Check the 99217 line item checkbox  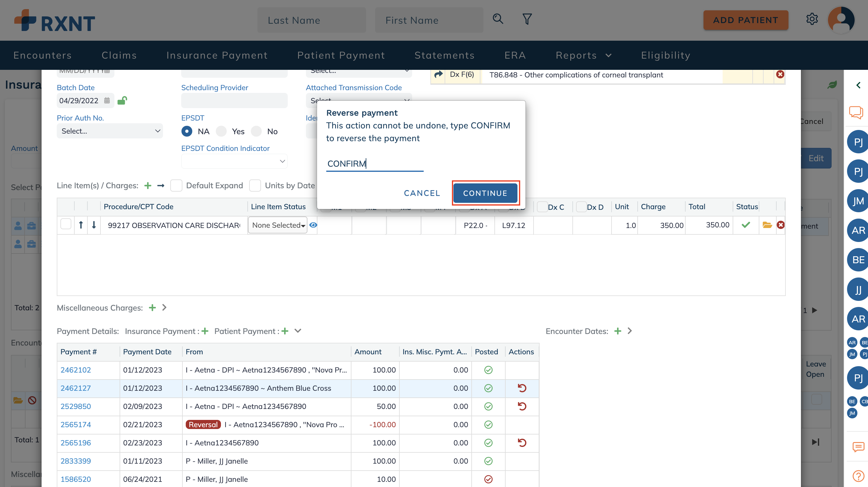66,224
